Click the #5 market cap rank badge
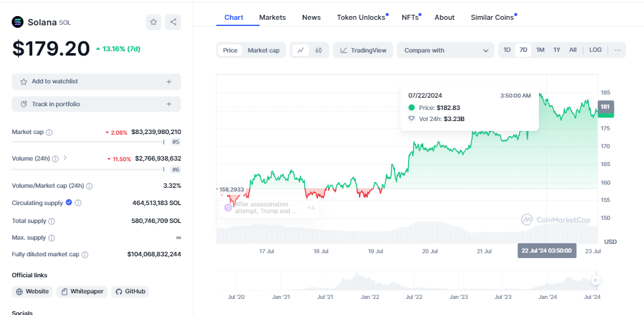The height and width of the screenshot is (315, 644). pyautogui.click(x=176, y=142)
